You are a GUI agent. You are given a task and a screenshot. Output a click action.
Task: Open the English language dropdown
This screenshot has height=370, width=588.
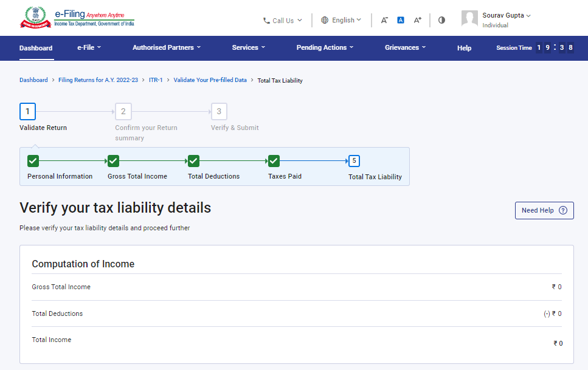pos(341,20)
